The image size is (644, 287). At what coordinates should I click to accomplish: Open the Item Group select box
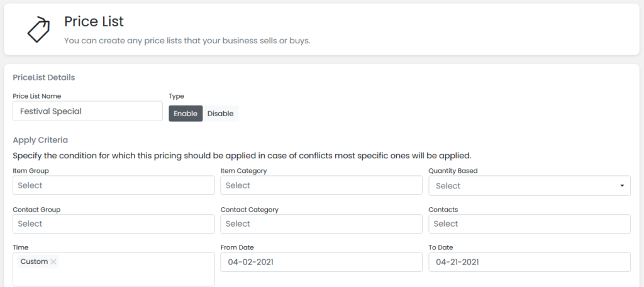point(114,185)
